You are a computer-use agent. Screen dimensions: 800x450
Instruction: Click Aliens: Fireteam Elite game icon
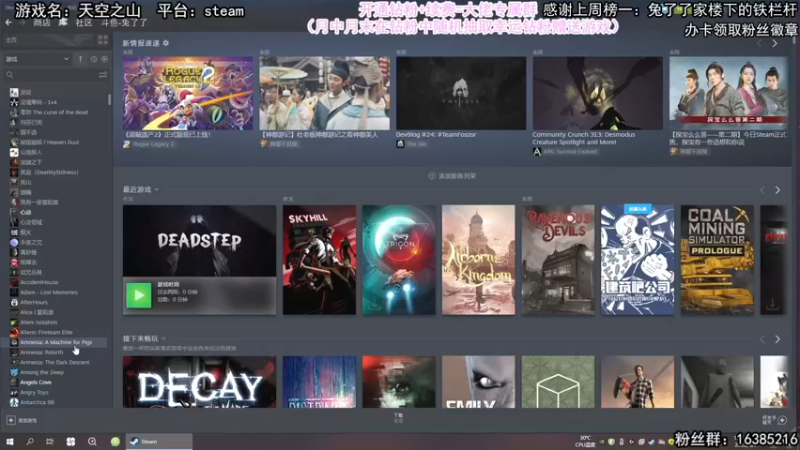click(x=14, y=332)
